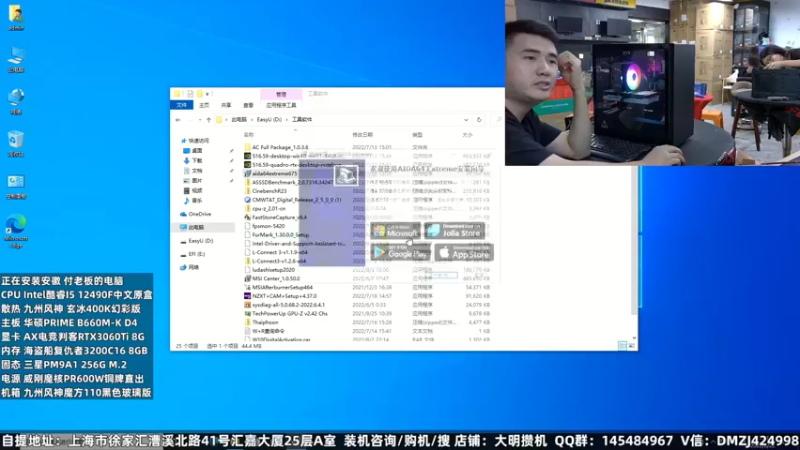
Task: Launch Microsoft Edge from desktop
Action: [16, 231]
